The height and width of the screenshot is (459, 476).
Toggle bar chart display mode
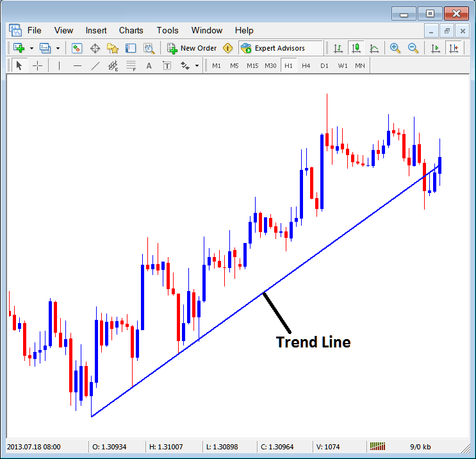click(x=338, y=48)
